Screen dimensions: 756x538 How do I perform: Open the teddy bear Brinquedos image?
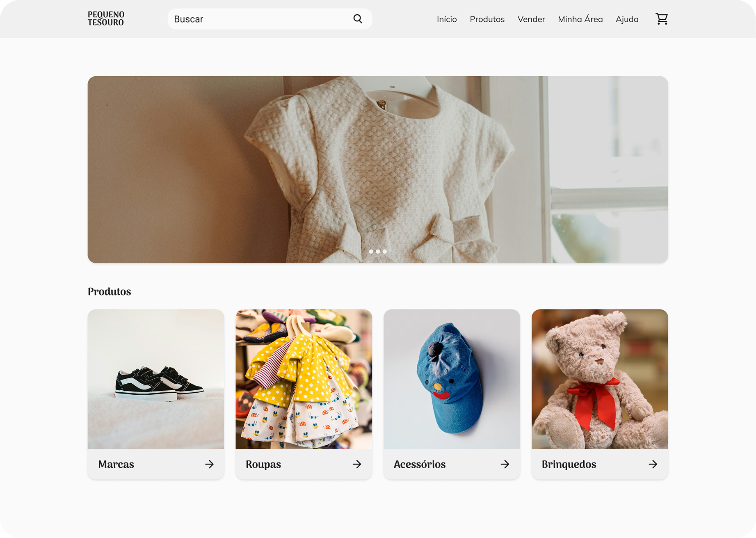(600, 379)
